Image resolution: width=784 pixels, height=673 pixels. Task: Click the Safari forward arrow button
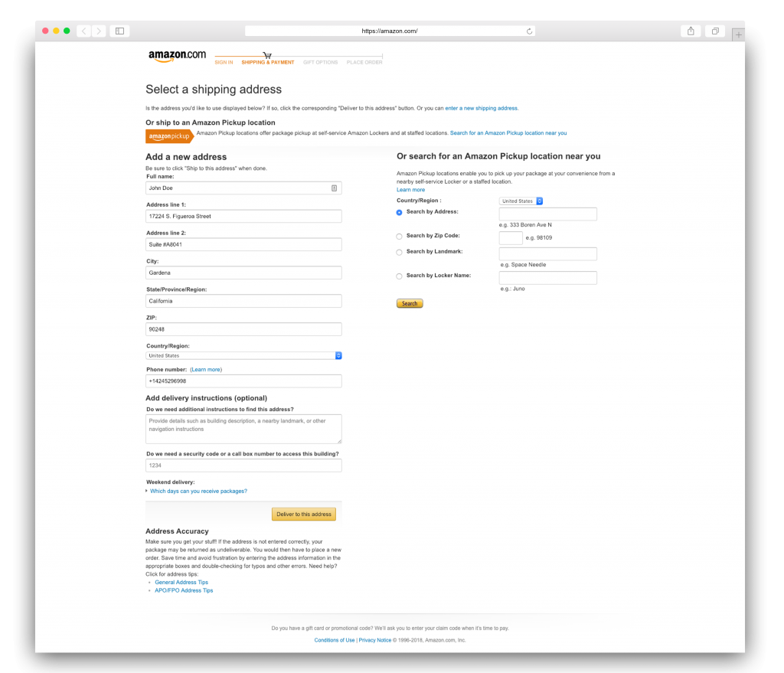[99, 31]
